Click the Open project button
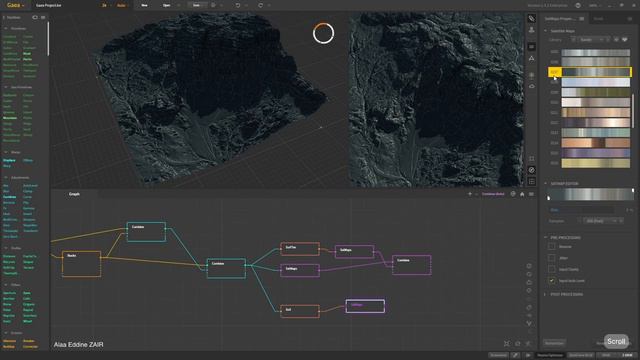Viewport: 640px width, 360px height. click(167, 5)
